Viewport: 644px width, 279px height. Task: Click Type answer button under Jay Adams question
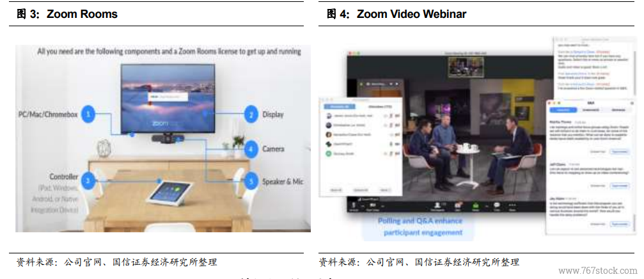[x=619, y=224]
